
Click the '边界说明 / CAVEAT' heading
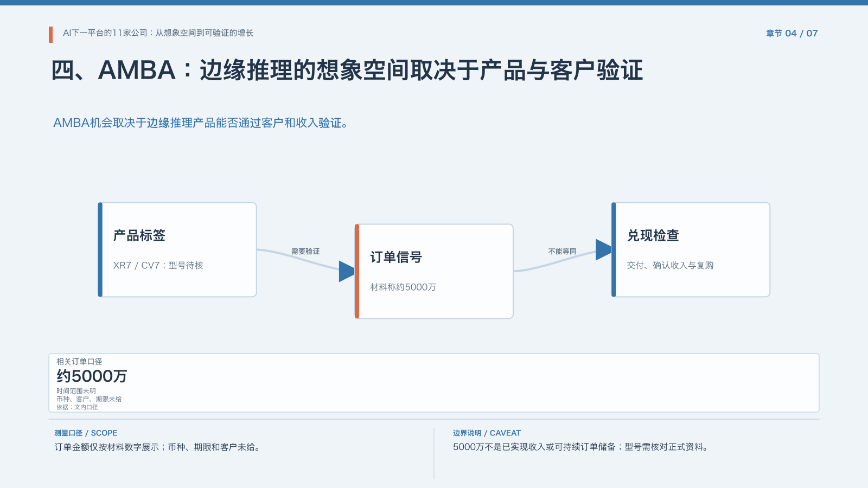[x=487, y=433]
